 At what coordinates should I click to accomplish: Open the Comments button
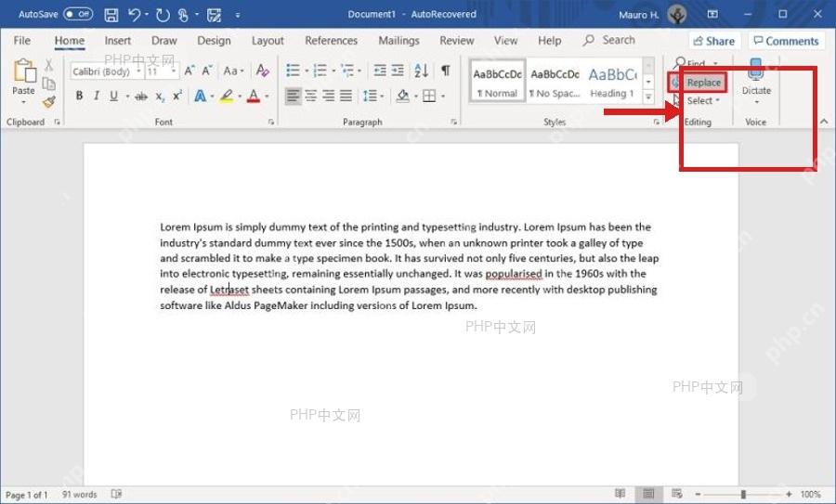tap(786, 41)
